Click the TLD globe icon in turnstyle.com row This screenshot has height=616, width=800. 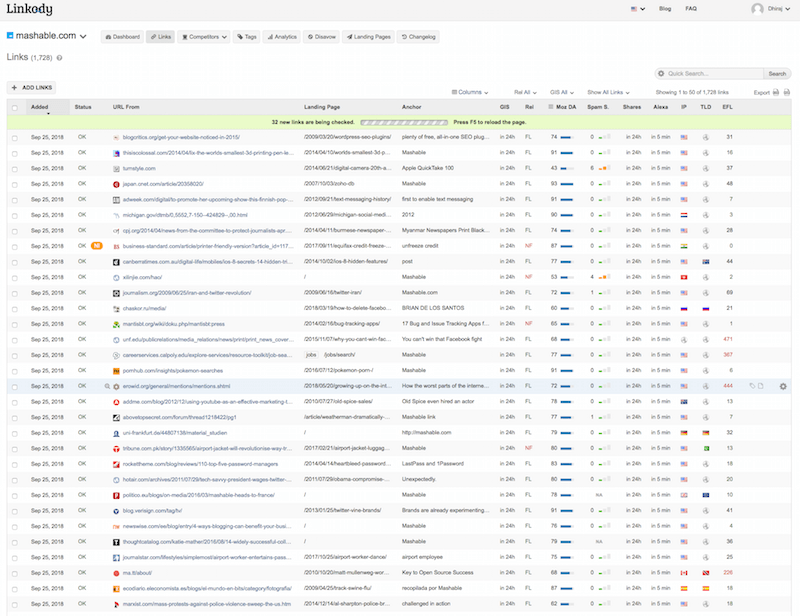coord(706,169)
